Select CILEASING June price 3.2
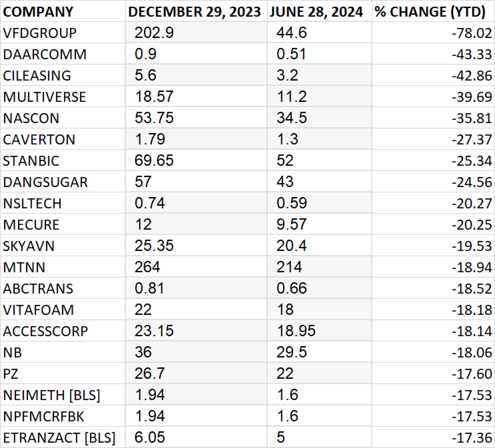Viewport: 495px width, 448px height. (319, 75)
